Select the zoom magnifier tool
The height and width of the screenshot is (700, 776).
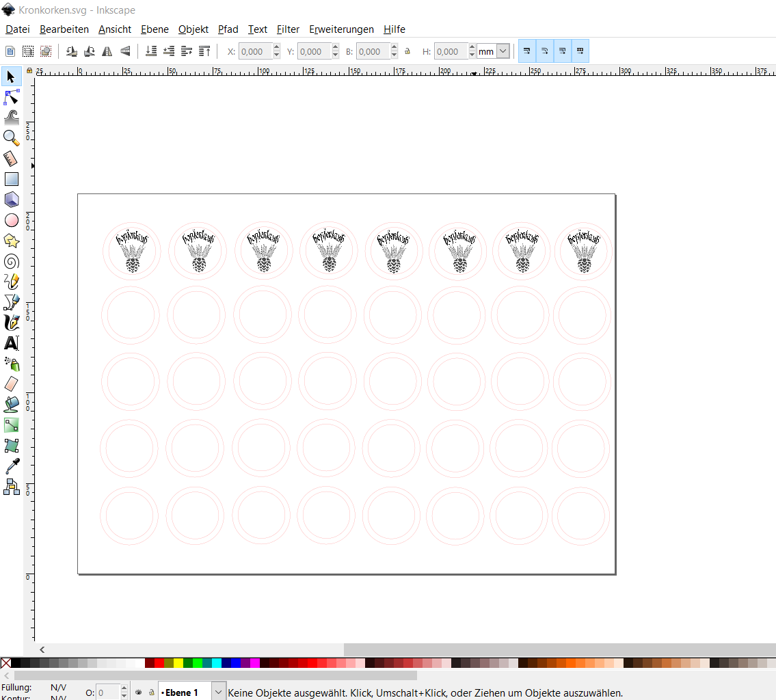(11, 138)
